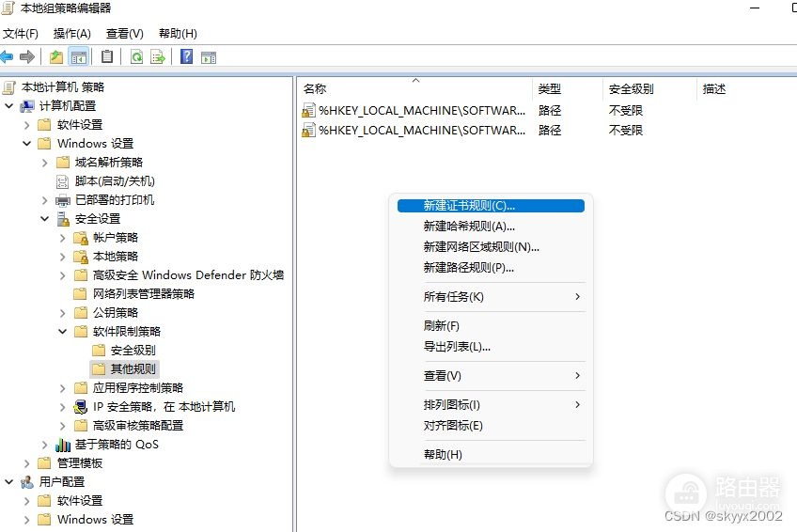Click the 已部署的打印机 printer icon
Viewport: 797px width, 532px height.
(x=63, y=200)
